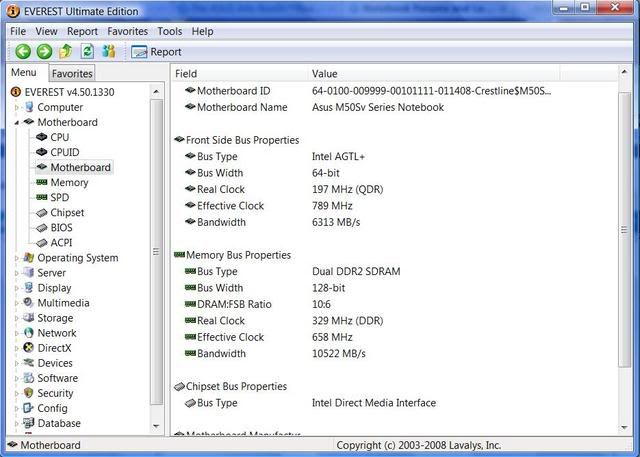Expand the Network tree node
The height and width of the screenshot is (457, 640).
point(17,333)
